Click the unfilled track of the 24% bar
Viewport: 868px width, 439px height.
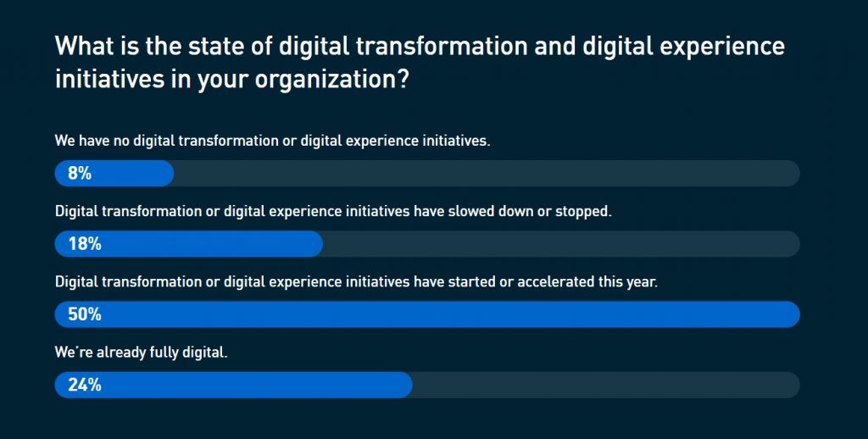click(605, 385)
